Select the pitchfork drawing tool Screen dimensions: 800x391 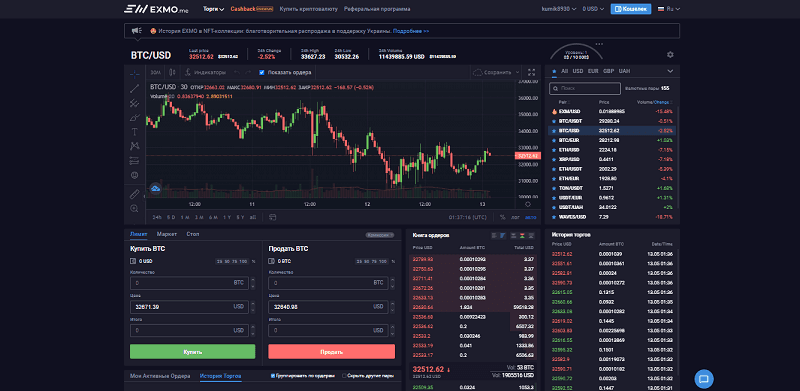135,103
